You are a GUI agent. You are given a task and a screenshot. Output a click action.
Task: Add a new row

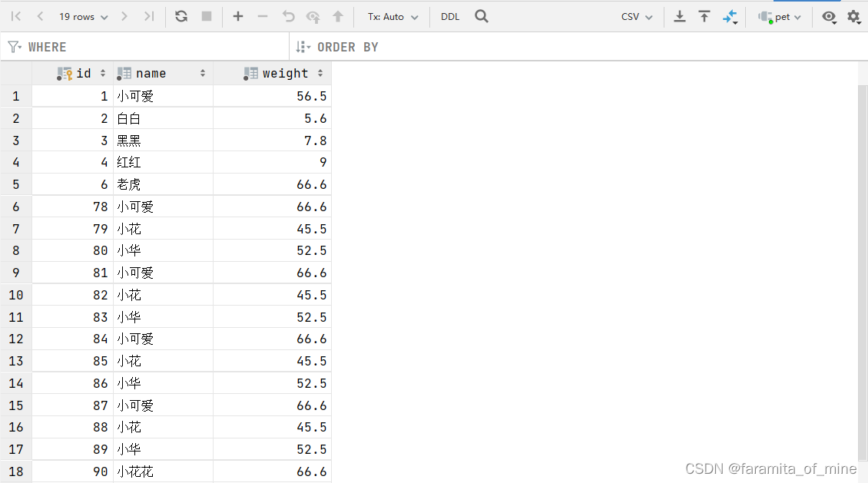coord(238,17)
